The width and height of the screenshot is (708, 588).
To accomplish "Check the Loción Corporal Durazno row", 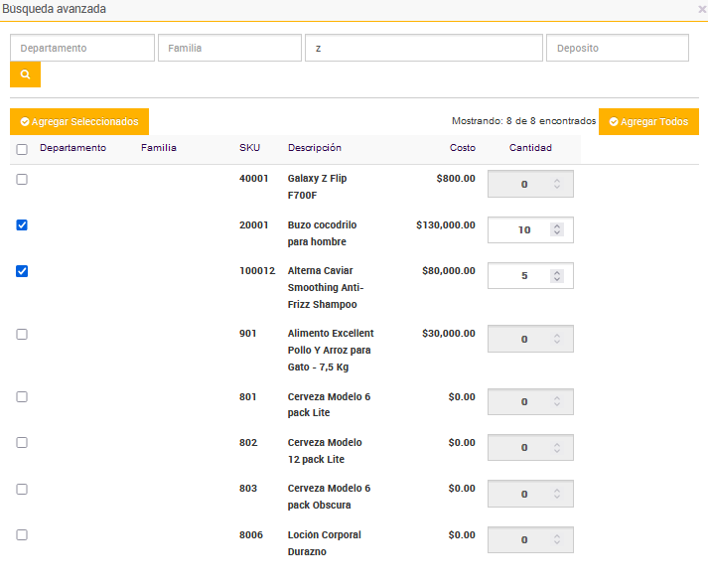I will (x=22, y=535).
